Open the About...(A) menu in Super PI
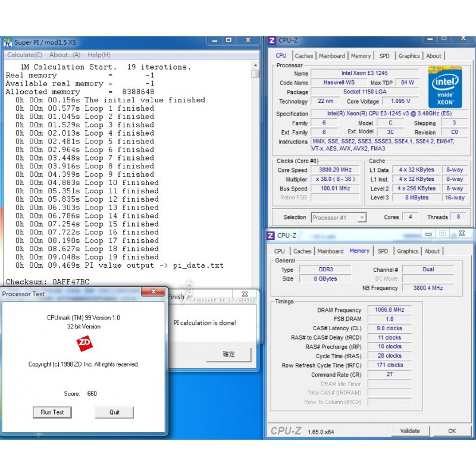The width and height of the screenshot is (476, 476). [65, 55]
